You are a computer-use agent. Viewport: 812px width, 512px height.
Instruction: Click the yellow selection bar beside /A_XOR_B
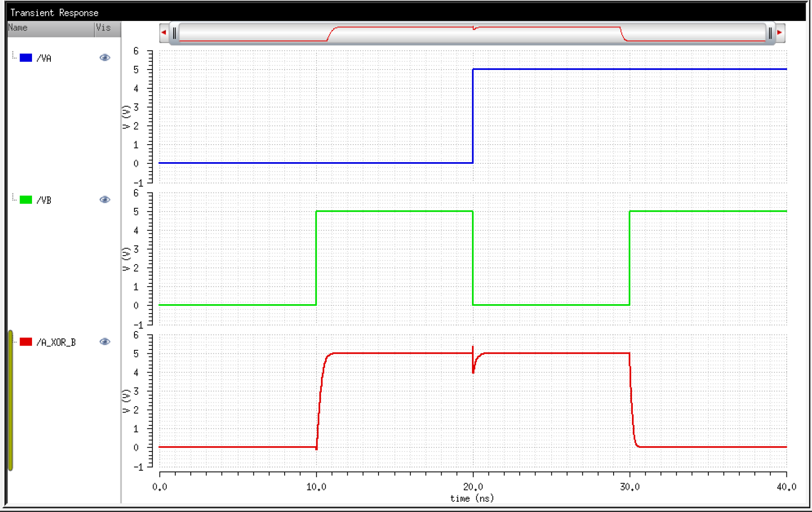11,400
